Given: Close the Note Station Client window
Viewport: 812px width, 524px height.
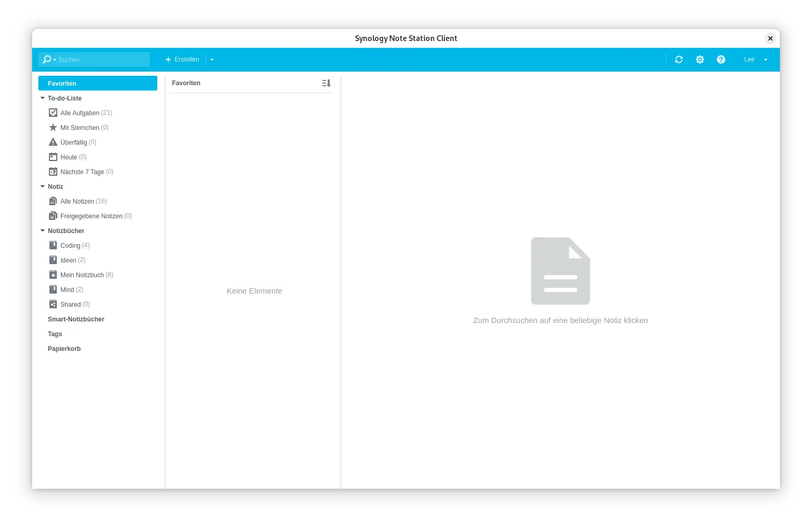Looking at the screenshot, I should [x=770, y=38].
